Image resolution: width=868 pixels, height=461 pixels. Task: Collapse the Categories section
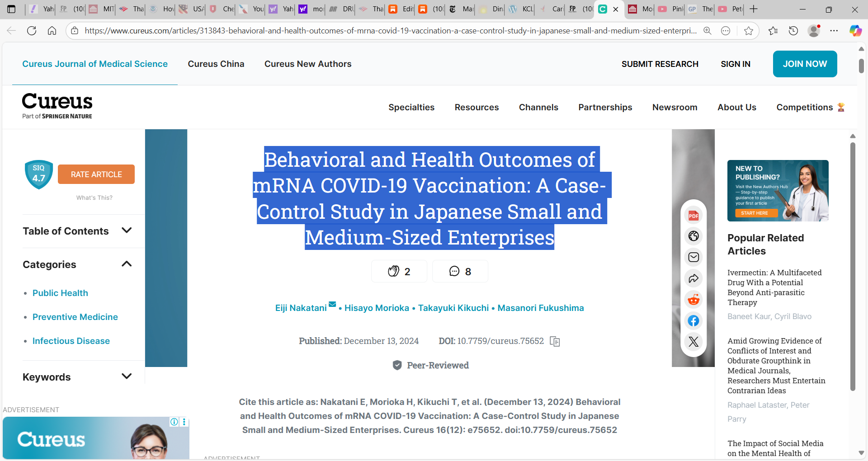tap(77, 264)
